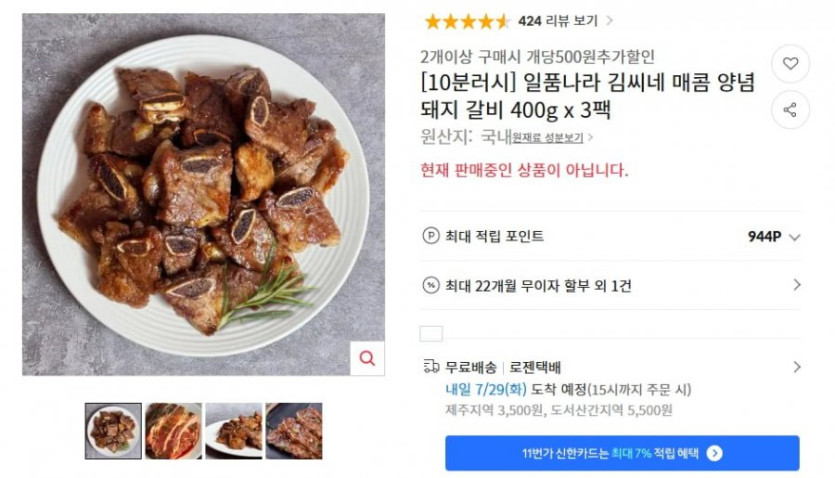
Task: Select the fourth grilled ribs thumbnail
Action: click(294, 431)
